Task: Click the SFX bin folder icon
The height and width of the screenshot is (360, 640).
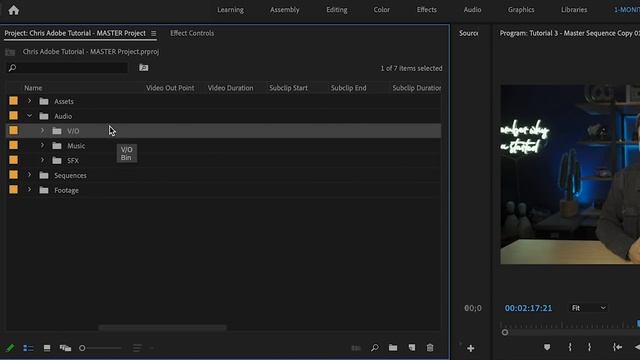Action: [57, 161]
